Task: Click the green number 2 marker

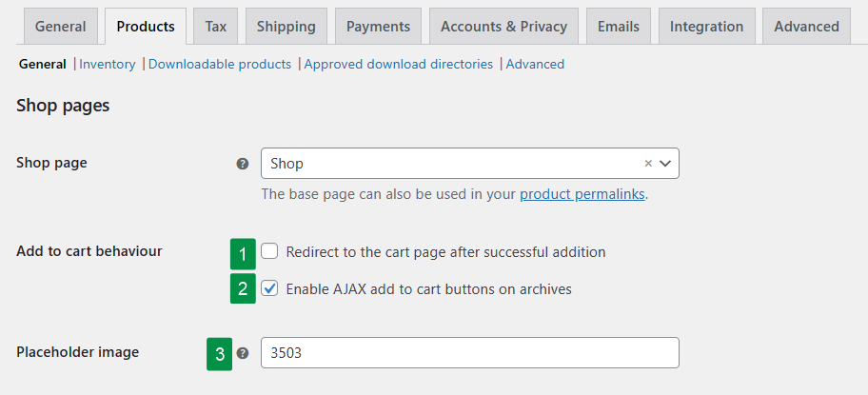Action: click(x=243, y=288)
